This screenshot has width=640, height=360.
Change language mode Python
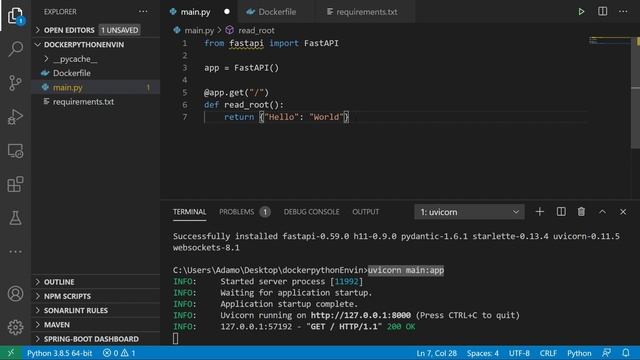[x=579, y=353]
